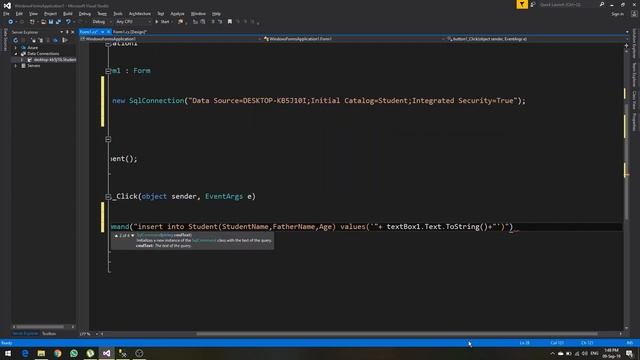Select the Servers tree item
The height and width of the screenshot is (360, 640).
pyautogui.click(x=34, y=66)
